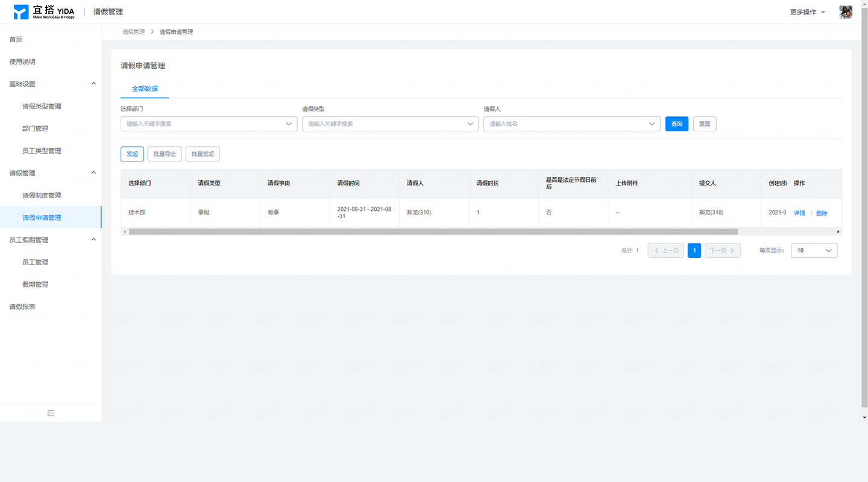Open the 每页显示 page size dropdown
The width and height of the screenshot is (868, 482).
[814, 251]
